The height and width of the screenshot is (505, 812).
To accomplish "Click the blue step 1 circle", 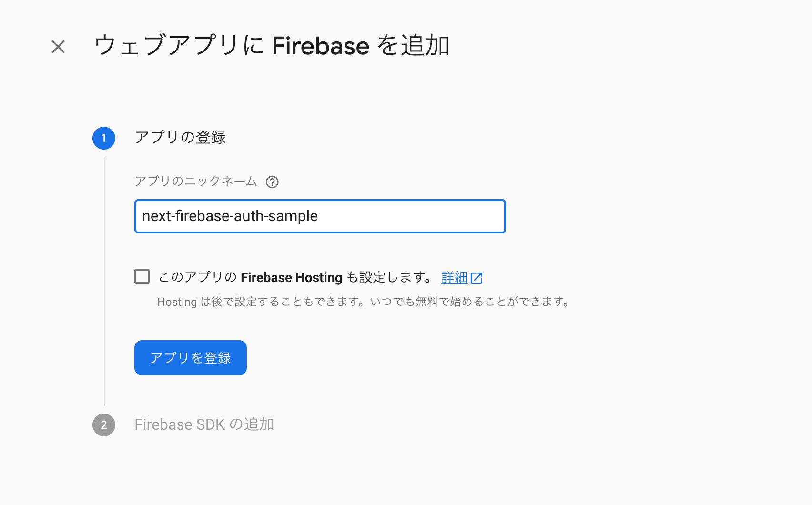I will (x=104, y=138).
